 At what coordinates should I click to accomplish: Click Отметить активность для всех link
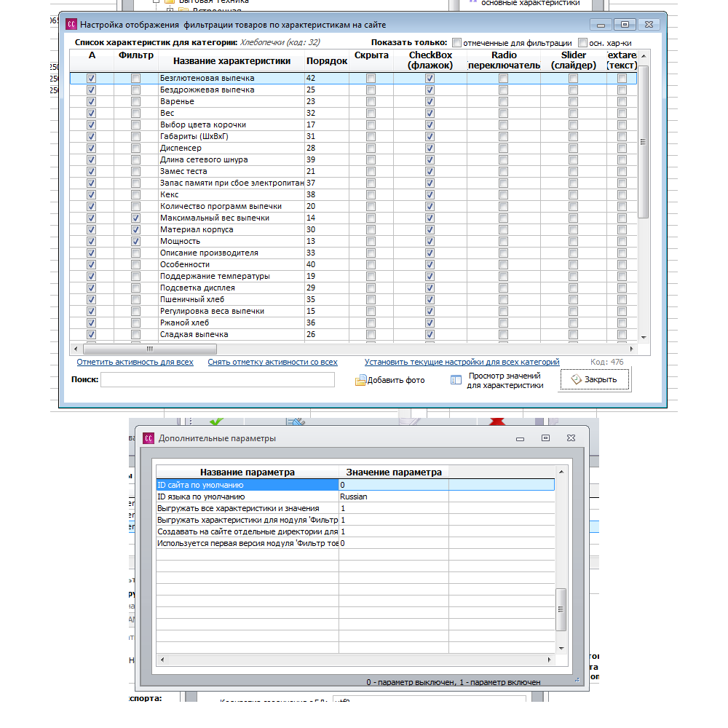[135, 362]
